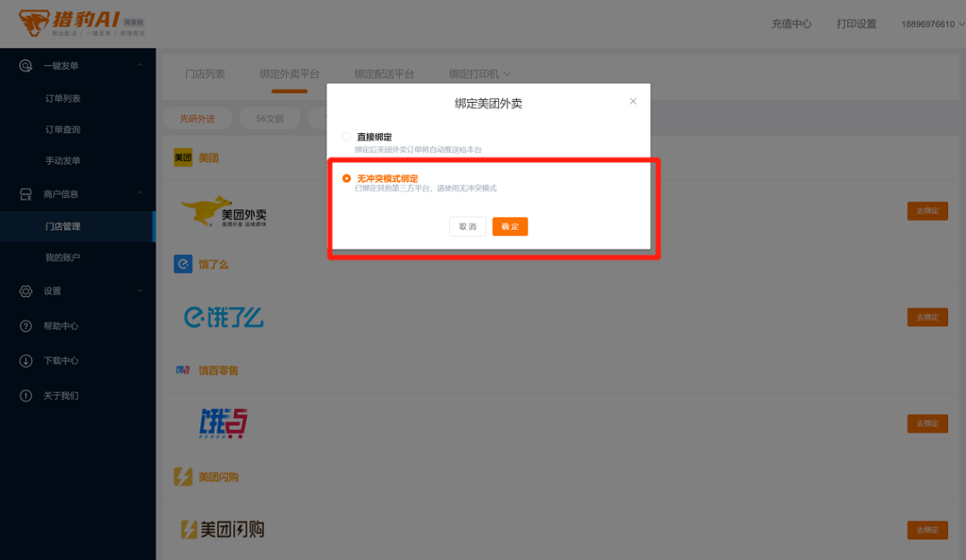This screenshot has width=966, height=560.
Task: Click the 关于我们 info icon
Action: [x=25, y=395]
